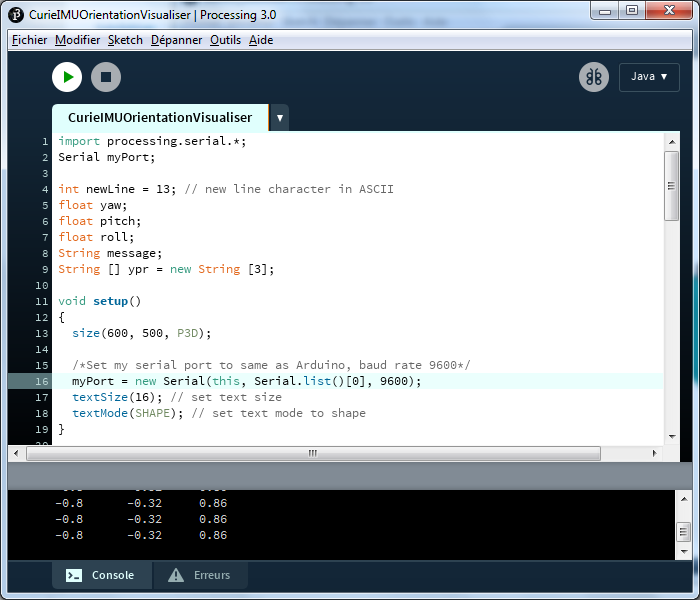Click the 'float roll;' line
This screenshot has width=700, height=600.
(x=96, y=237)
